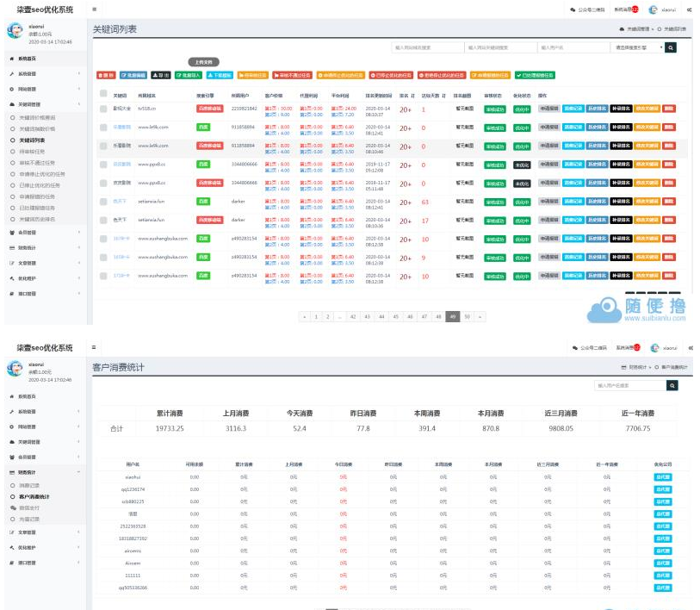Go to page 50 in the pagination

click(467, 316)
